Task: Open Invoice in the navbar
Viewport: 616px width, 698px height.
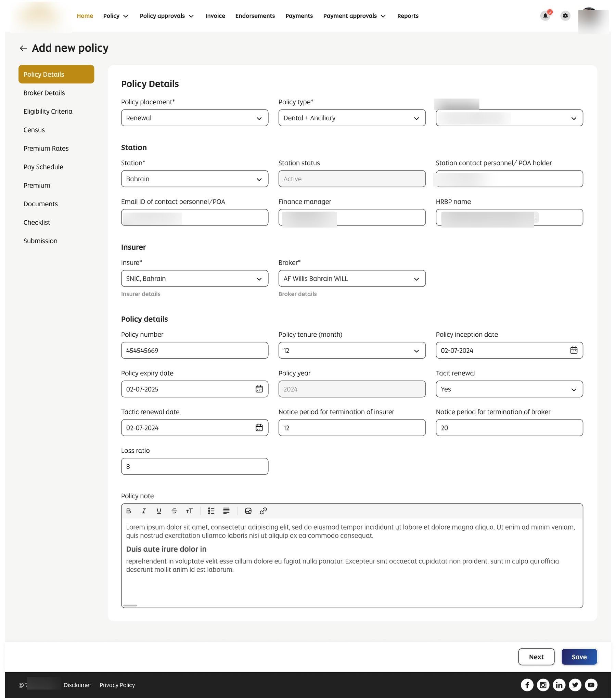Action: click(x=215, y=16)
